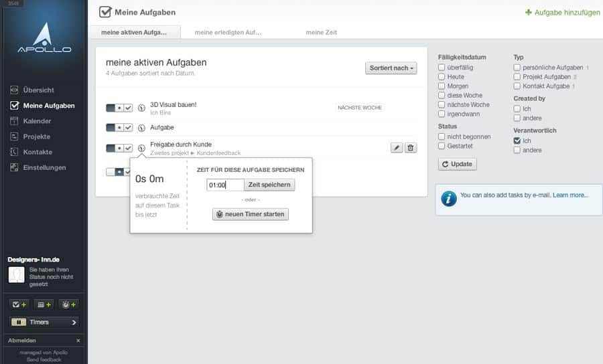
Task: Check the persönliche Aufgaben filter
Action: pyautogui.click(x=517, y=67)
